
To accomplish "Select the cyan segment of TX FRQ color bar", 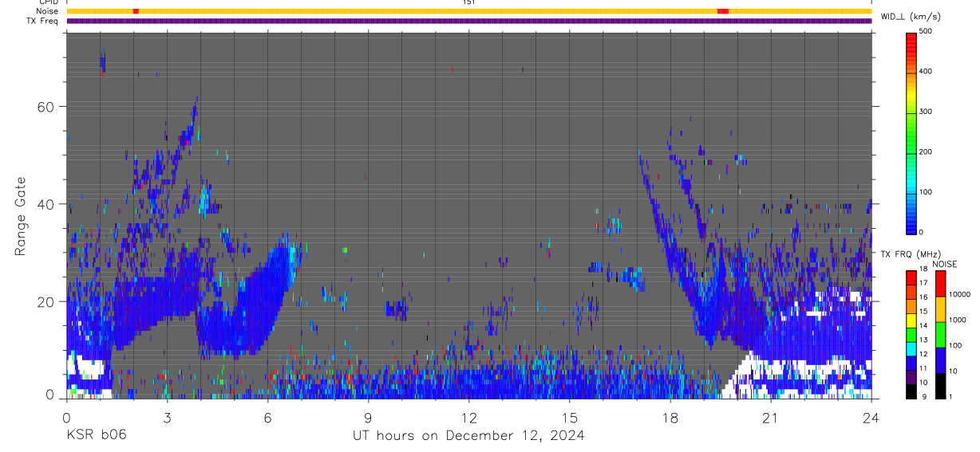I will [x=911, y=348].
